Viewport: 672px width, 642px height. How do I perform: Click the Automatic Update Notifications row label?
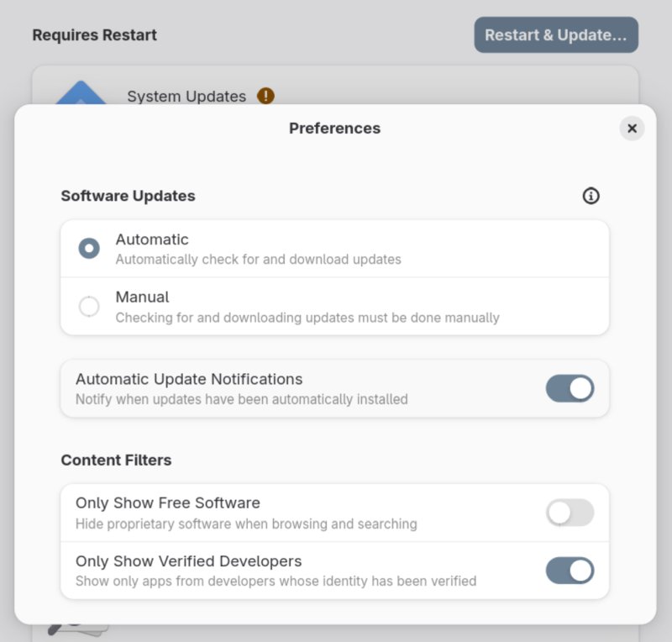189,379
